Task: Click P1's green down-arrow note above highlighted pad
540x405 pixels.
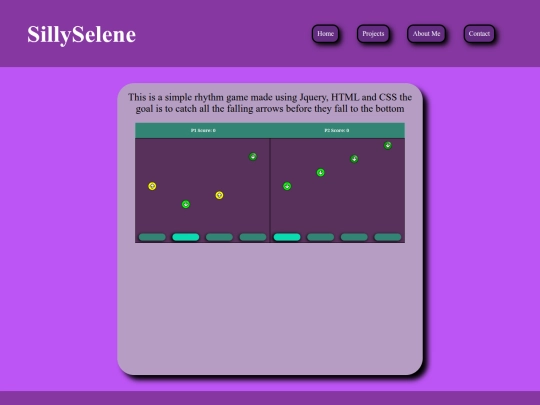Action: click(x=186, y=204)
